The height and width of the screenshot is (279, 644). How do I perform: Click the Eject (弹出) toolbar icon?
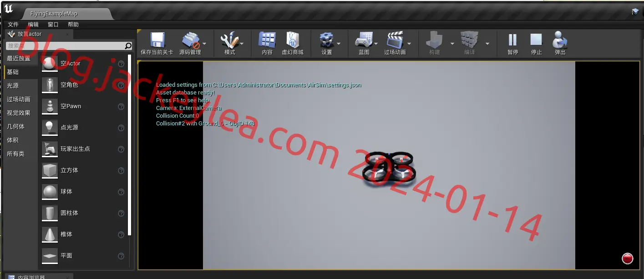coord(560,40)
